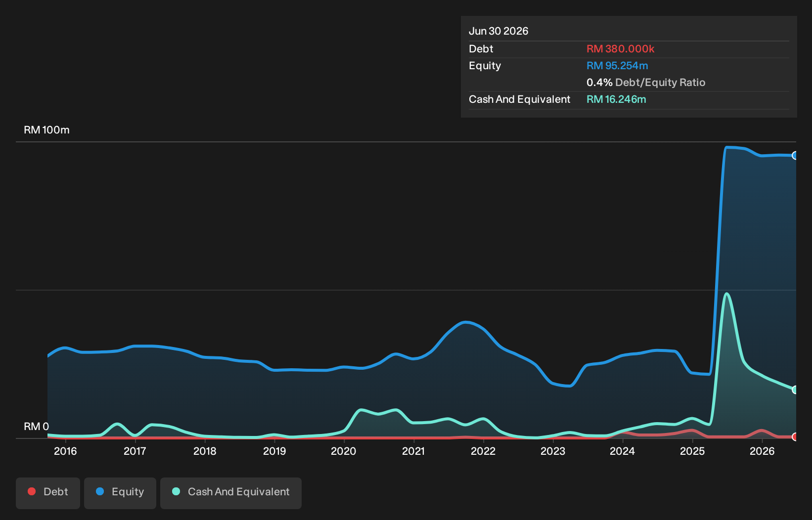Click the 2026 x-axis label
Image resolution: width=812 pixels, height=520 pixels.
point(762,451)
